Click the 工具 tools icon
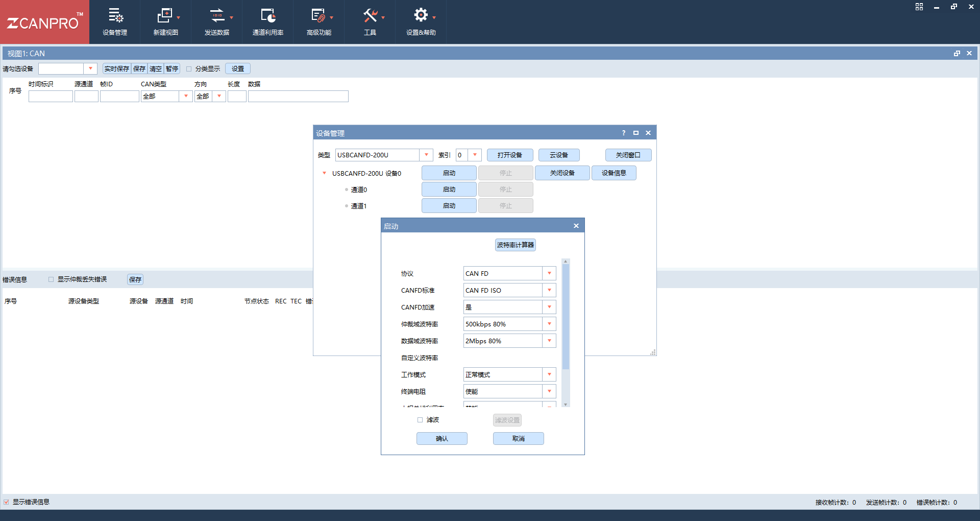This screenshot has height=521, width=980. 370,16
